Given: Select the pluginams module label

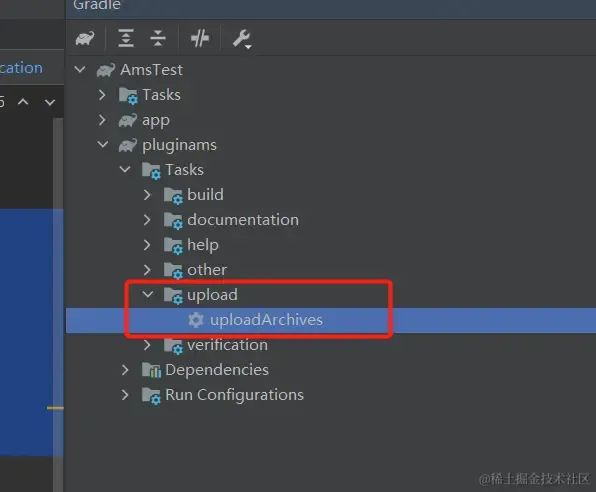Looking at the screenshot, I should [179, 145].
